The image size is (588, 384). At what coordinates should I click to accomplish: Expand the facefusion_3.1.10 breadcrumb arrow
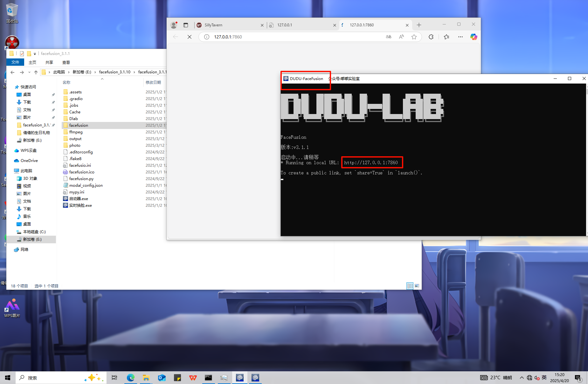pyautogui.click(x=135, y=72)
